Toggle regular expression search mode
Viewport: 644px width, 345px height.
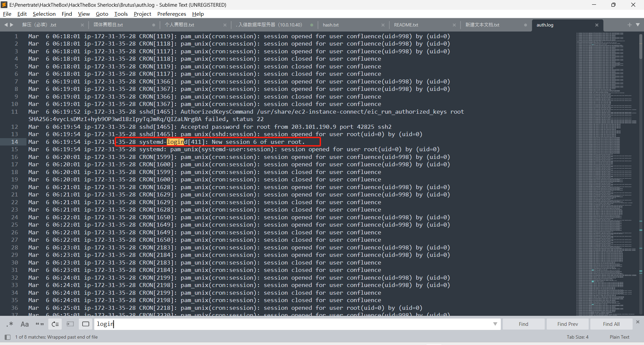[x=10, y=324]
